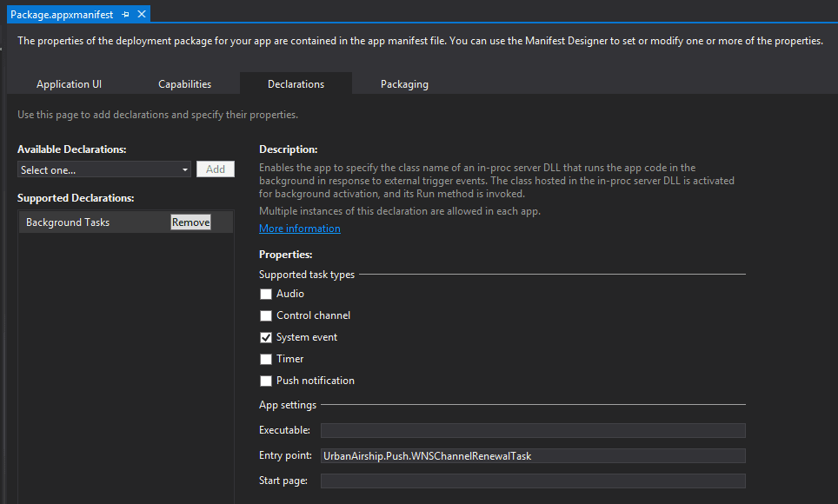Select the Package.appxmanifest document tab title
Viewport: 838px width, 504px height.
(62, 15)
